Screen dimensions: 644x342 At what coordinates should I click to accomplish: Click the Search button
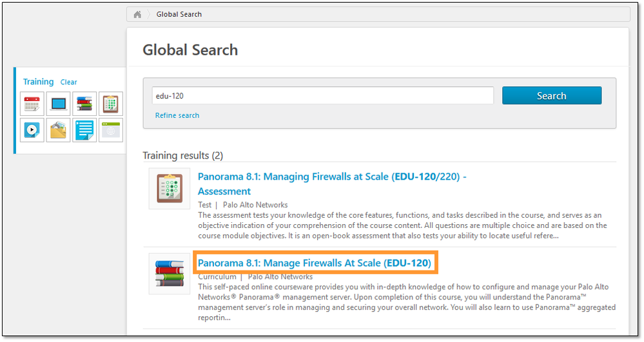[x=551, y=95]
